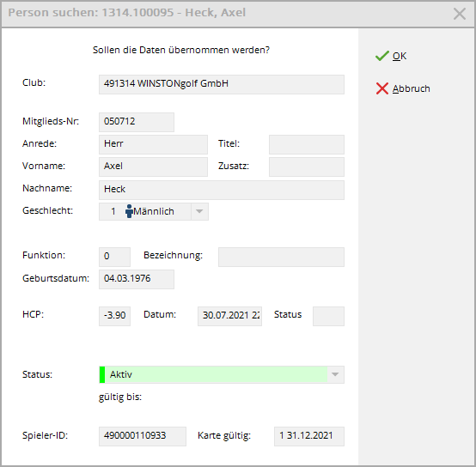The width and height of the screenshot is (476, 467).
Task: Click the Nachname field Heck
Action: tap(222, 190)
